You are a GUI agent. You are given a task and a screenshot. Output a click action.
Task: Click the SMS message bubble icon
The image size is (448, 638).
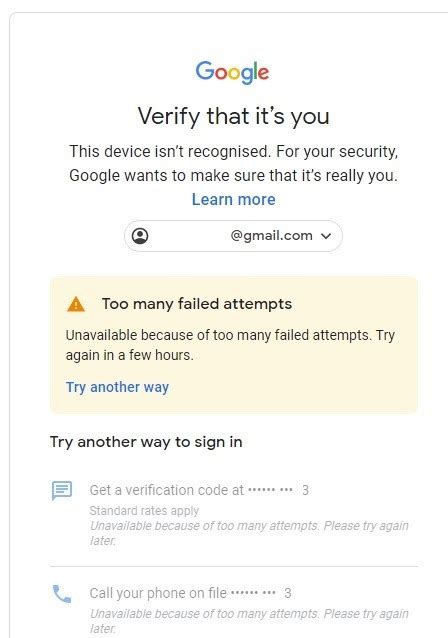[x=62, y=490]
